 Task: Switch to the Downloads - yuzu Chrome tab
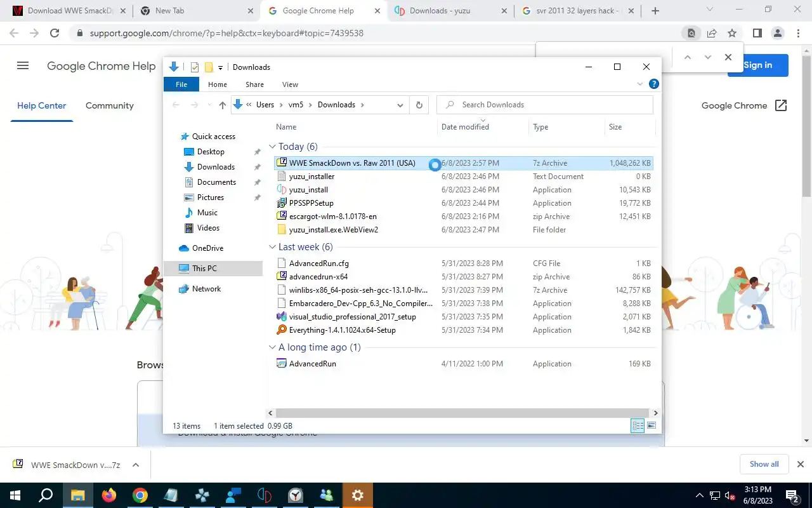(x=450, y=11)
